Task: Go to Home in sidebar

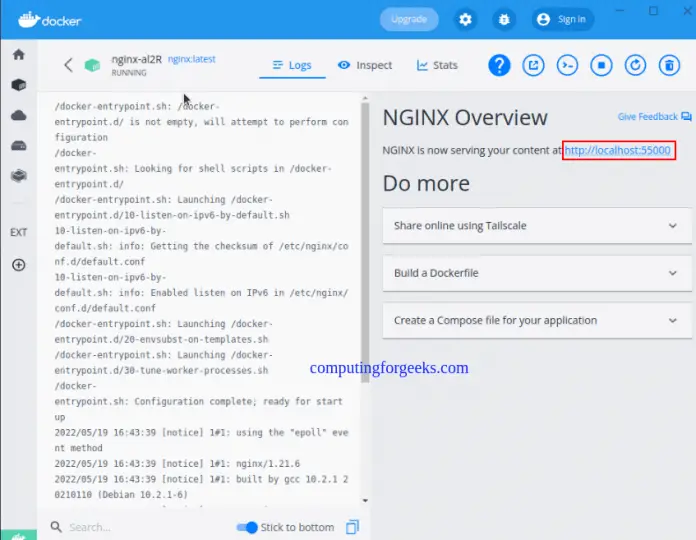Action: pyautogui.click(x=18, y=55)
